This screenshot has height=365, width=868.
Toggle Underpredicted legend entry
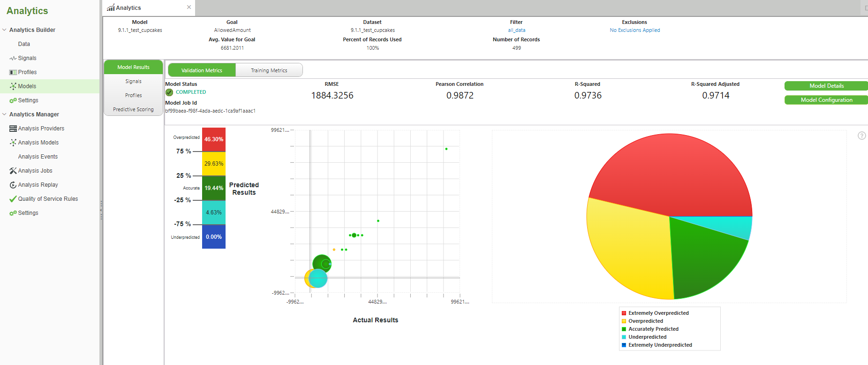647,337
